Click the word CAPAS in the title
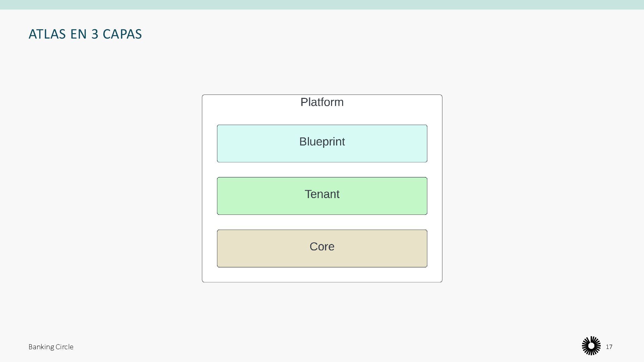644x362 pixels. point(122,34)
